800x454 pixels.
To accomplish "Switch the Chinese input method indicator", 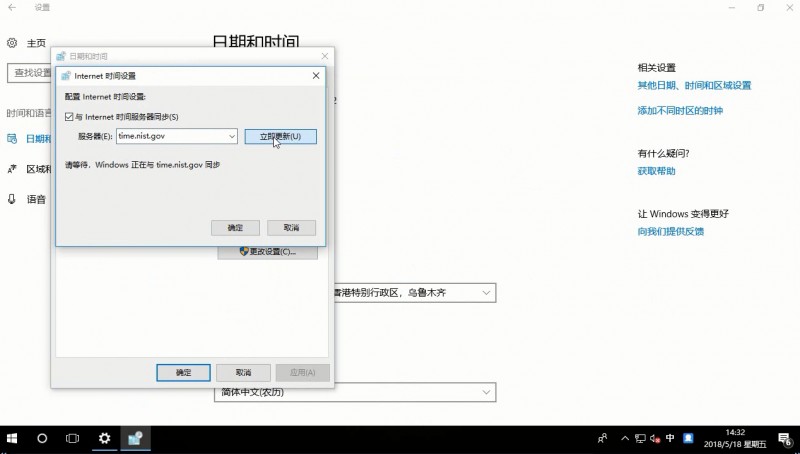I will [670, 438].
